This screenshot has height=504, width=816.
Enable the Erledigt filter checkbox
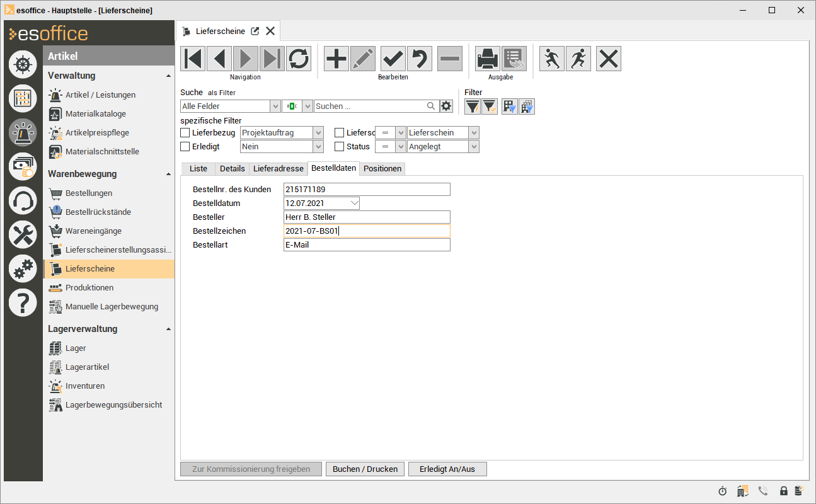pyautogui.click(x=185, y=147)
